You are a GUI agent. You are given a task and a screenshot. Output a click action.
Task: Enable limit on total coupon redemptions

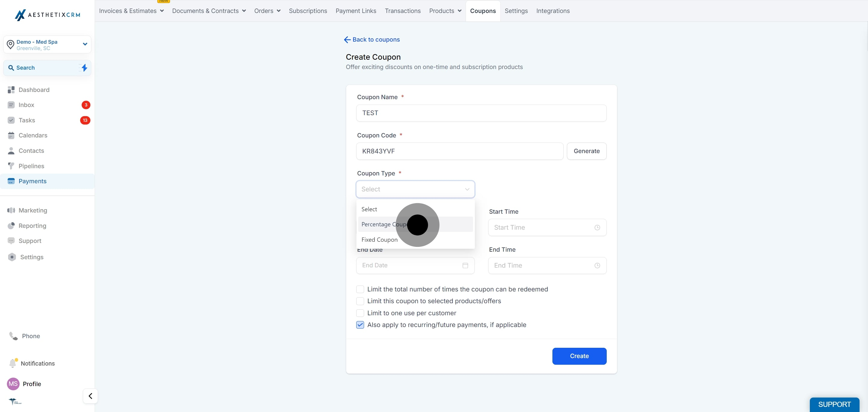(360, 289)
